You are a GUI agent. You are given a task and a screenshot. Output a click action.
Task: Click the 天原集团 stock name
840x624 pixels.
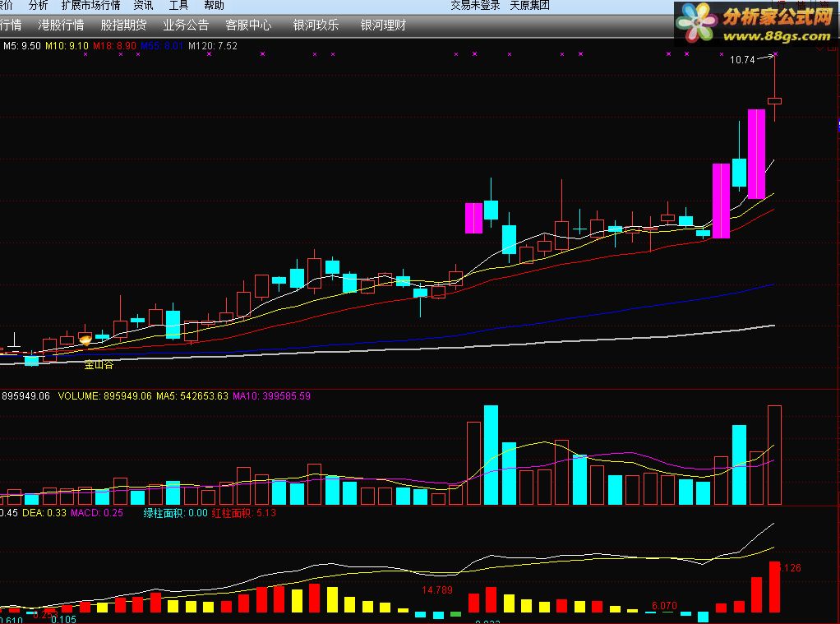529,6
